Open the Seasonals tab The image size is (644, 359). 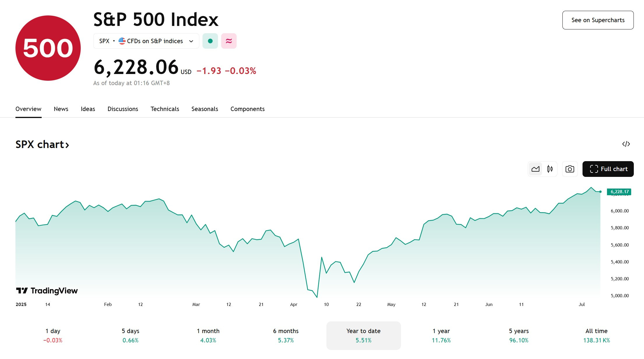coord(205,109)
